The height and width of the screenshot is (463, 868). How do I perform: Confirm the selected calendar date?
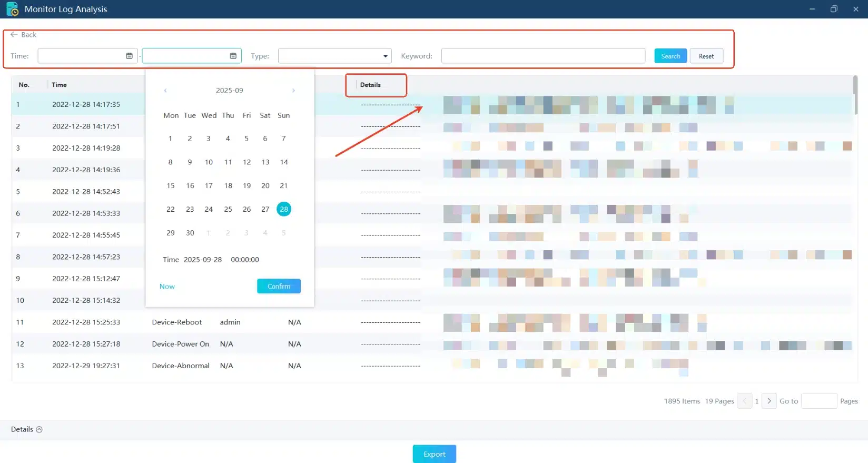279,286
